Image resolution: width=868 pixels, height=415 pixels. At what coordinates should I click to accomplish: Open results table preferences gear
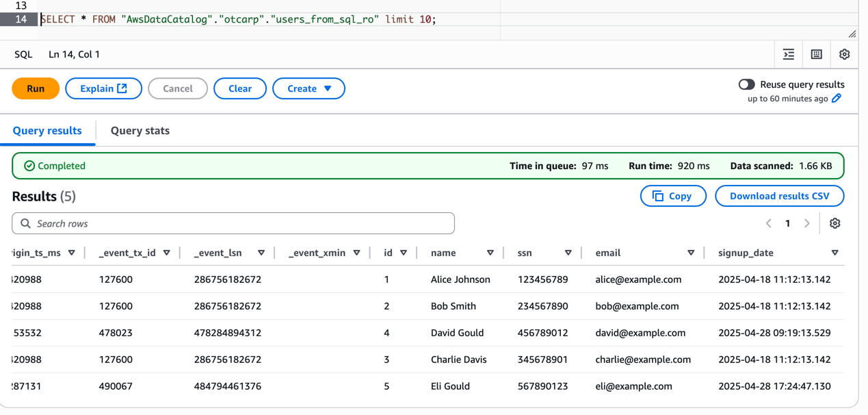click(x=835, y=223)
